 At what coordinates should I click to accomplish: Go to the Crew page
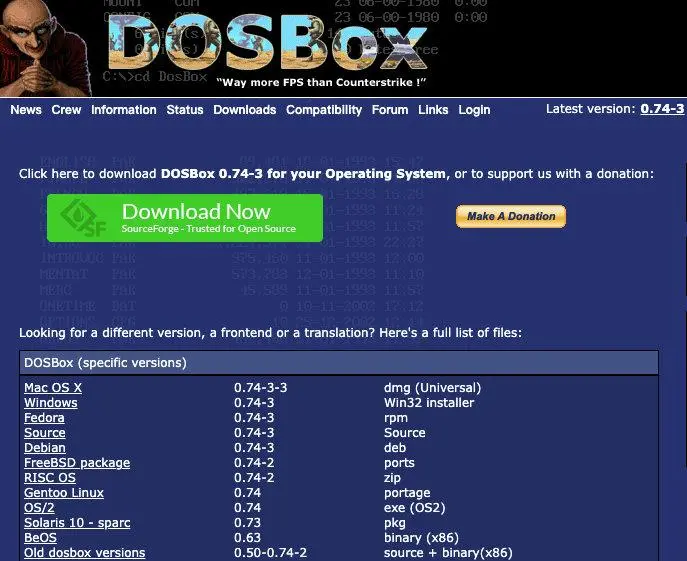click(67, 110)
